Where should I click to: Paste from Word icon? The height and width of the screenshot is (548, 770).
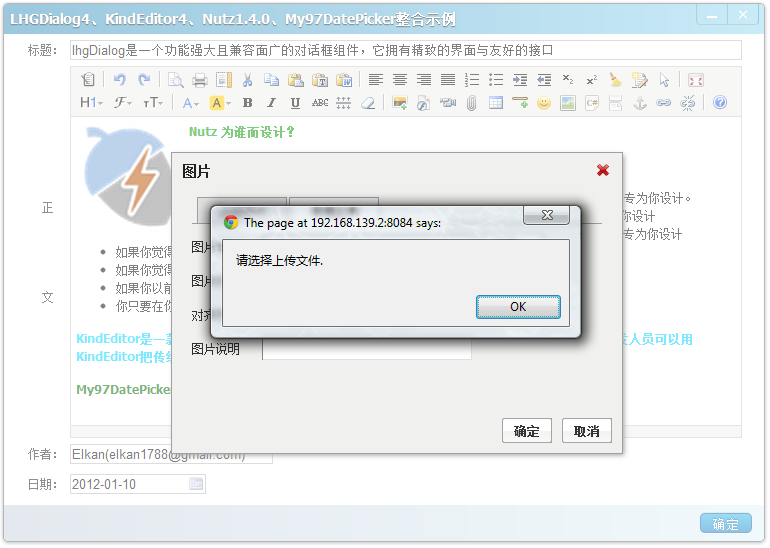click(344, 80)
